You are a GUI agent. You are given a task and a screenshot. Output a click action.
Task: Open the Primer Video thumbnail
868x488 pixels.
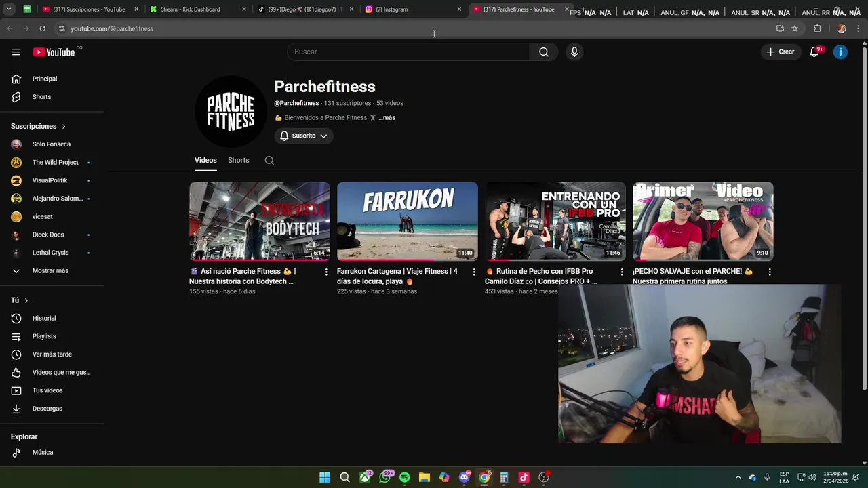point(703,221)
